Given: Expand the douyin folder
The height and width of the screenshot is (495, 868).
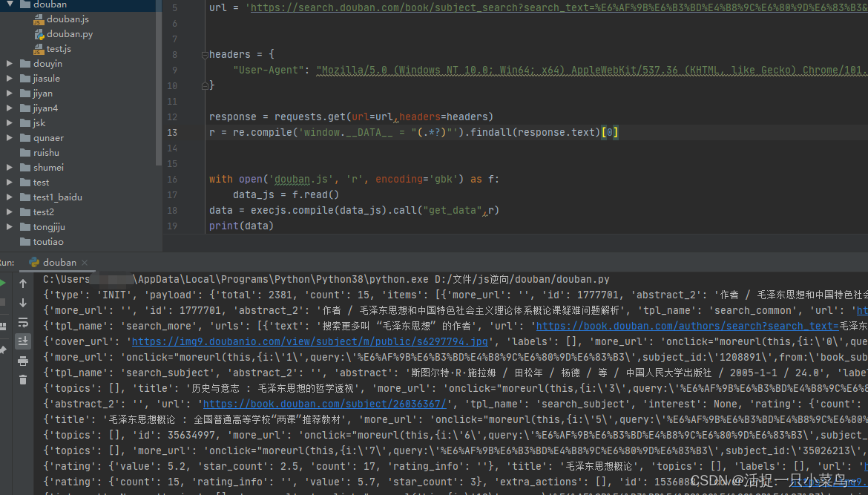Looking at the screenshot, I should pos(10,64).
